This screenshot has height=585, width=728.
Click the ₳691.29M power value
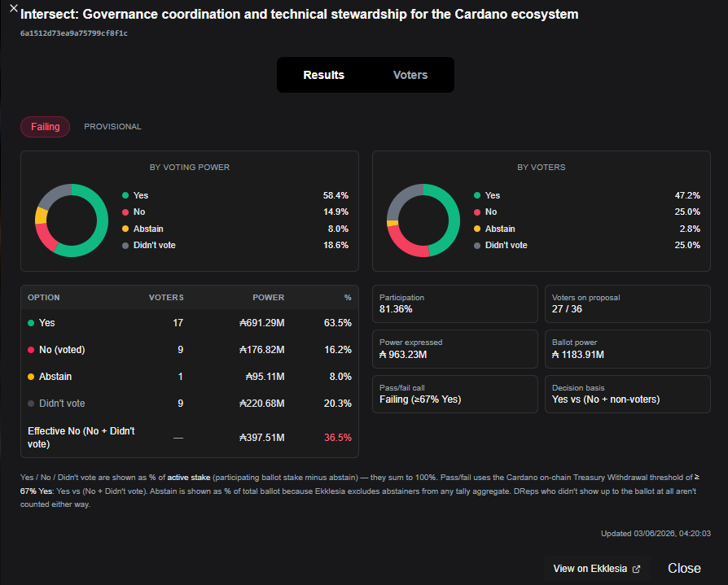262,323
